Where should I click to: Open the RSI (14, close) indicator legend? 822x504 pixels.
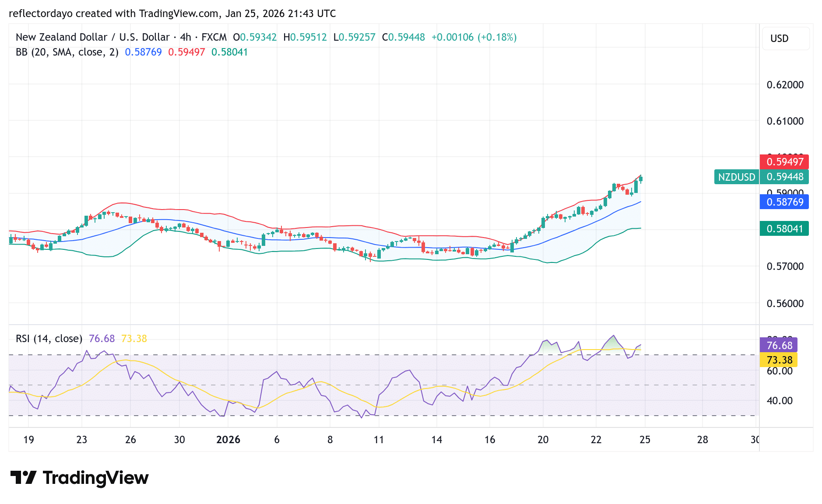[49, 339]
